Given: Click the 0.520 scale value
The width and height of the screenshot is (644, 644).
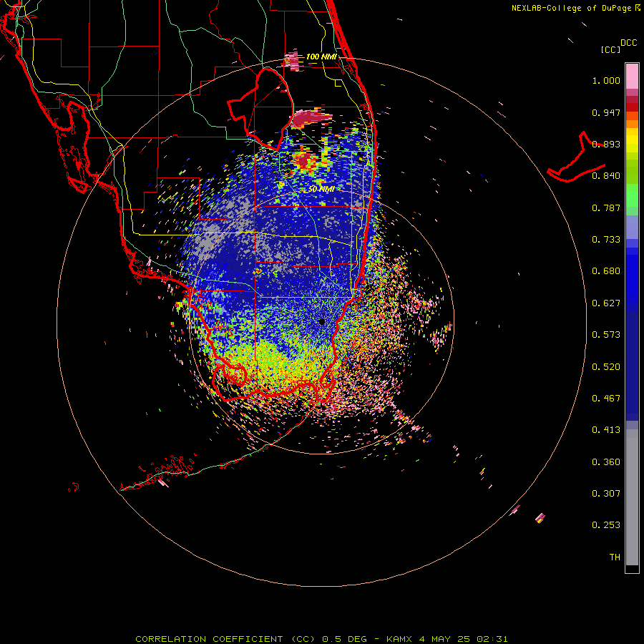Looking at the screenshot, I should tap(606, 367).
